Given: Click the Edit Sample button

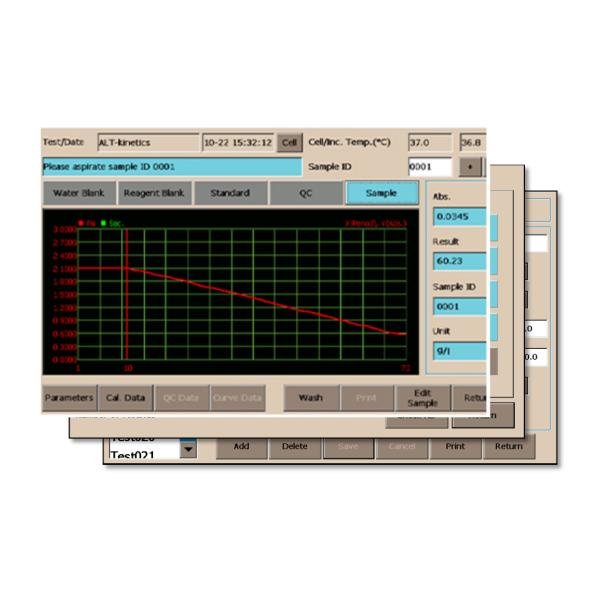Looking at the screenshot, I should click(422, 397).
